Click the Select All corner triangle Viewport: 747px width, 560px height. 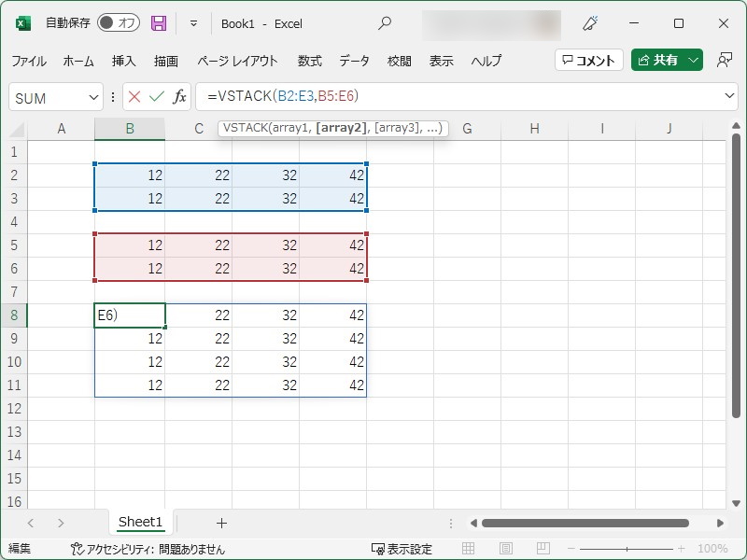[17, 130]
